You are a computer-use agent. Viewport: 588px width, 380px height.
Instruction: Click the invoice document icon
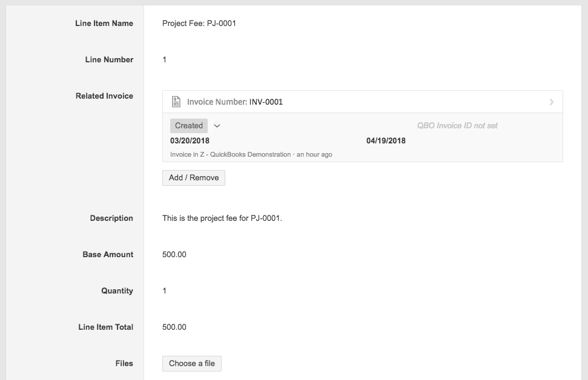(x=176, y=102)
